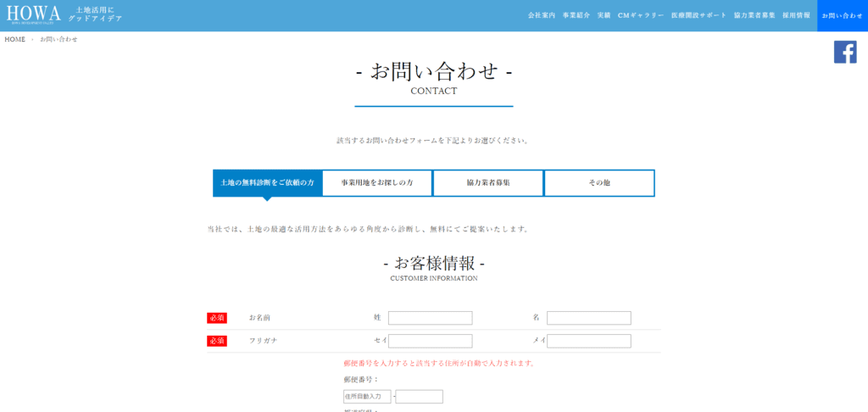Switch to the 事業用地をお探しの方 tab
The height and width of the screenshot is (412, 868).
(x=377, y=183)
